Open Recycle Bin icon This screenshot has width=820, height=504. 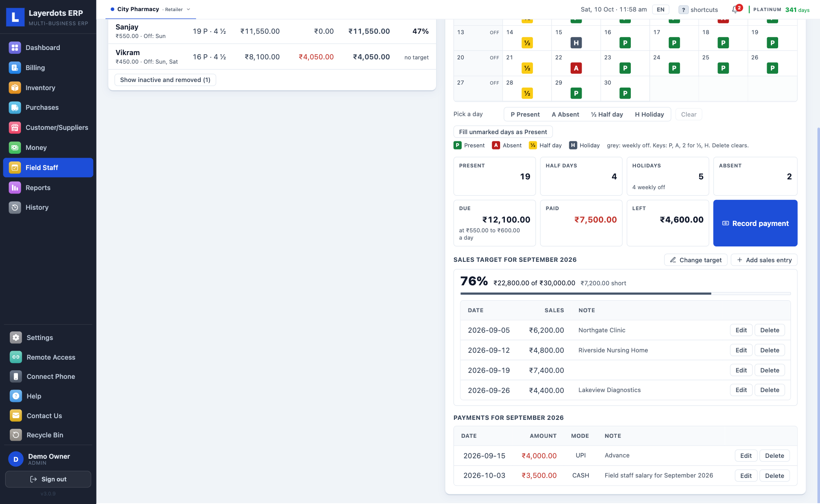pyautogui.click(x=16, y=435)
